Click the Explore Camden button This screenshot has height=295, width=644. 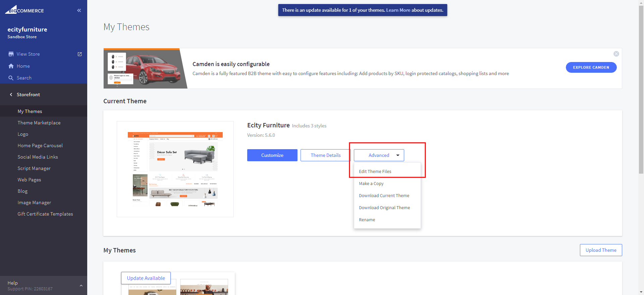click(x=591, y=67)
